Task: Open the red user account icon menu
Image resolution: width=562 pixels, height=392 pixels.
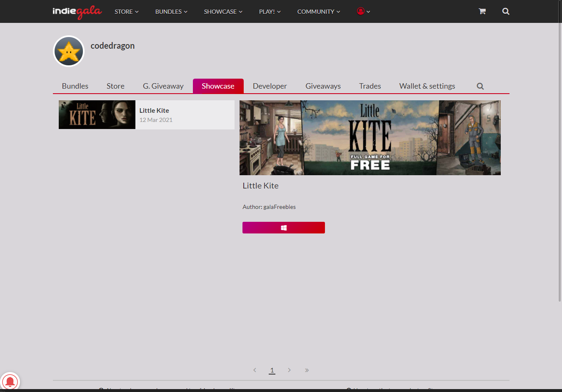Action: pyautogui.click(x=363, y=11)
